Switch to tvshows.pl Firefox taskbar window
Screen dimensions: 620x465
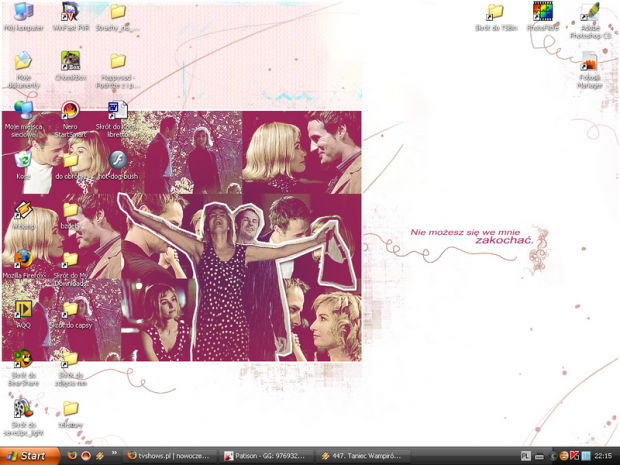tap(167, 456)
